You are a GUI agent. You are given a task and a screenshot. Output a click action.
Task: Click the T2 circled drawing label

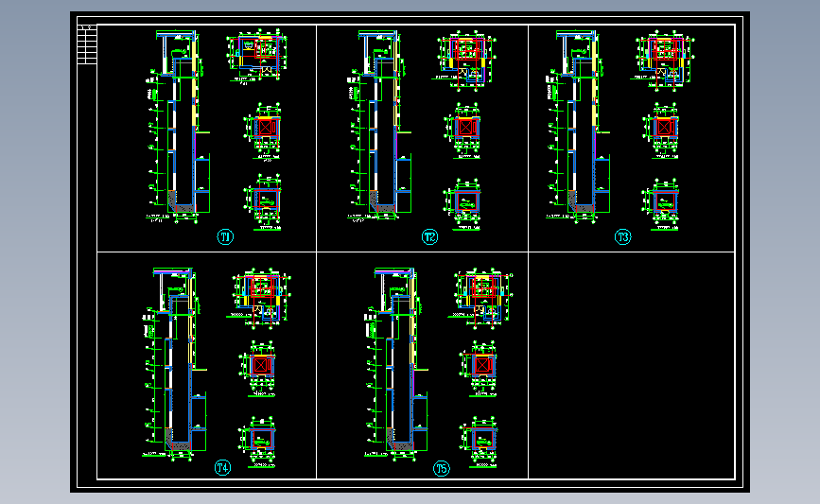coord(429,236)
